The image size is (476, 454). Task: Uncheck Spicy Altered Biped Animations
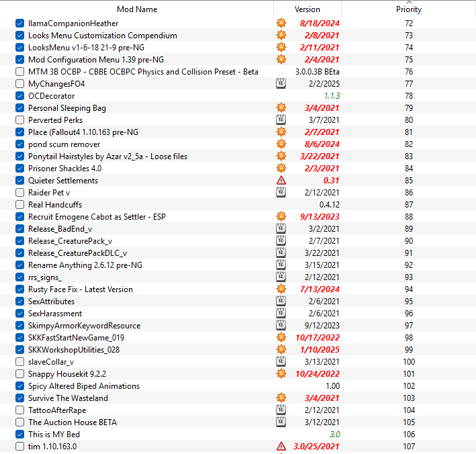point(19,386)
